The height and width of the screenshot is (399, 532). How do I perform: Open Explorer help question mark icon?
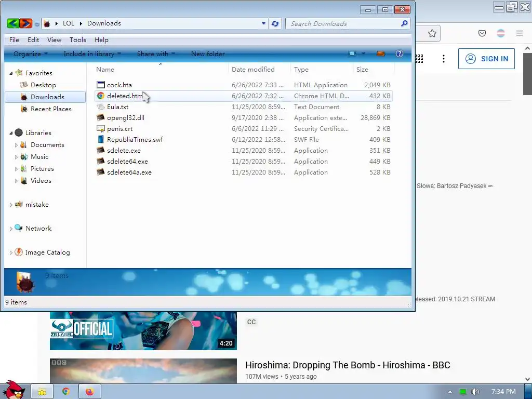(400, 54)
